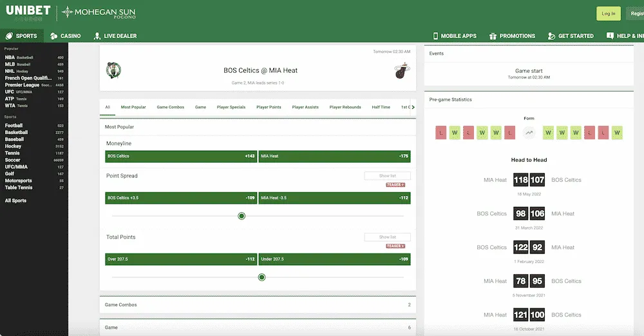Open MLB Baseball in Popular list
The height and width of the screenshot is (336, 644).
34,64
